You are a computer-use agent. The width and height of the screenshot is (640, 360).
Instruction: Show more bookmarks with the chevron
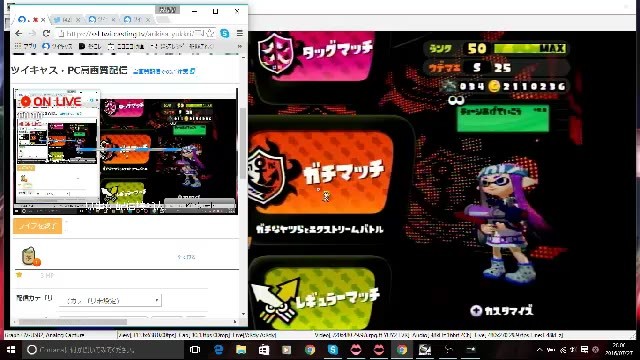click(x=240, y=47)
